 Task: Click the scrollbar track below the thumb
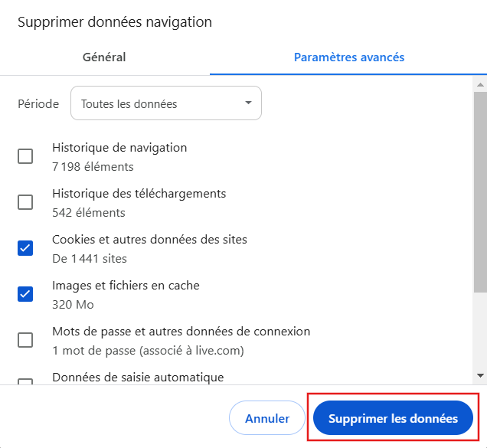click(x=480, y=333)
